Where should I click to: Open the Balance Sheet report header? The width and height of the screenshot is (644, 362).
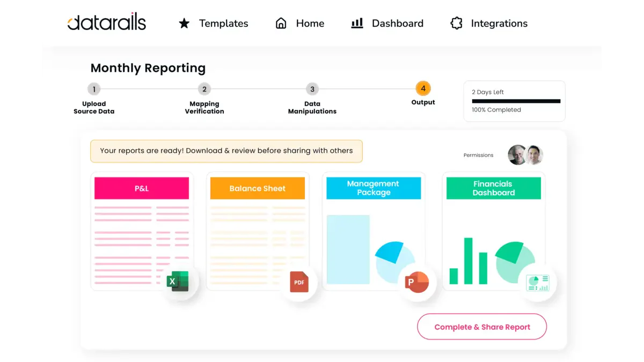[x=258, y=188]
